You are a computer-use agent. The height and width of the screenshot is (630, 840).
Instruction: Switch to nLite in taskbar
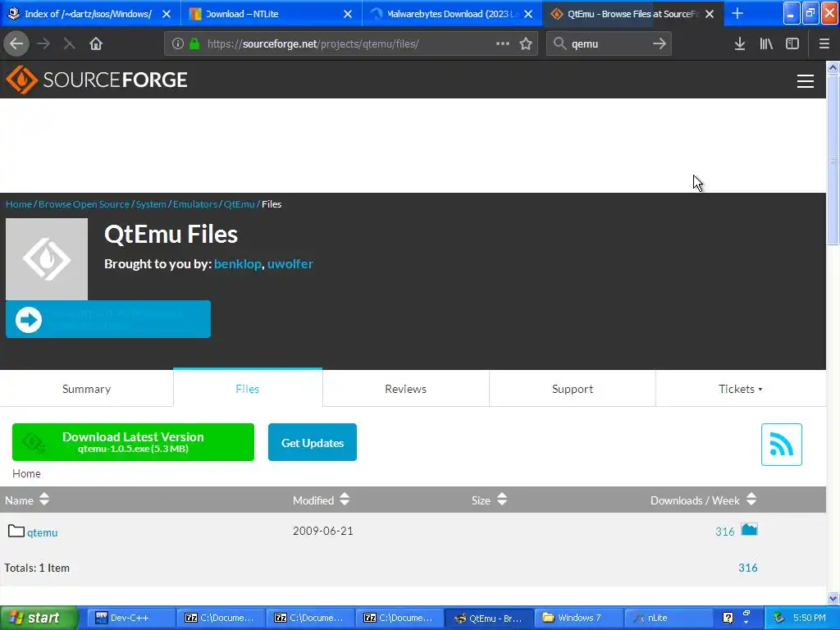pyautogui.click(x=668, y=618)
